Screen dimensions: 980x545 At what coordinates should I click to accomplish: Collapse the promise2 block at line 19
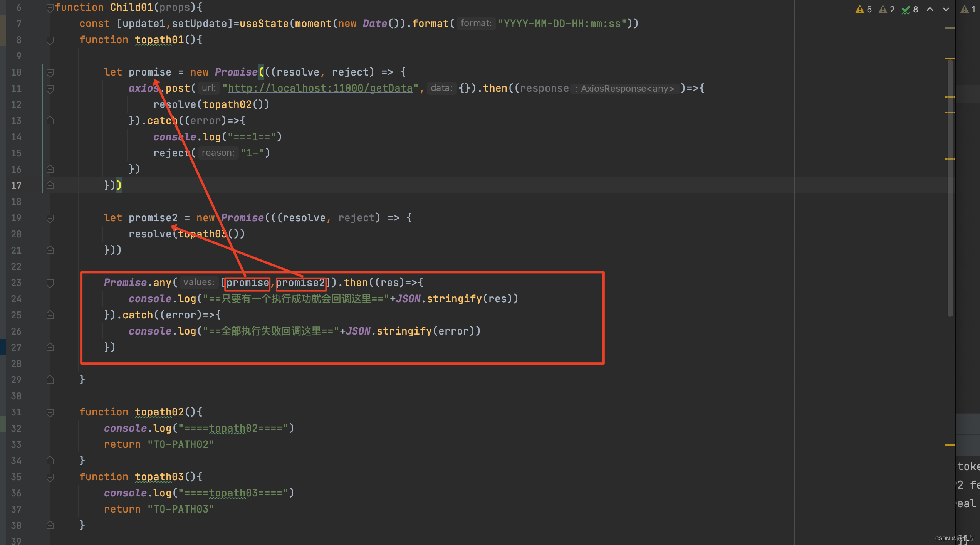(50, 218)
